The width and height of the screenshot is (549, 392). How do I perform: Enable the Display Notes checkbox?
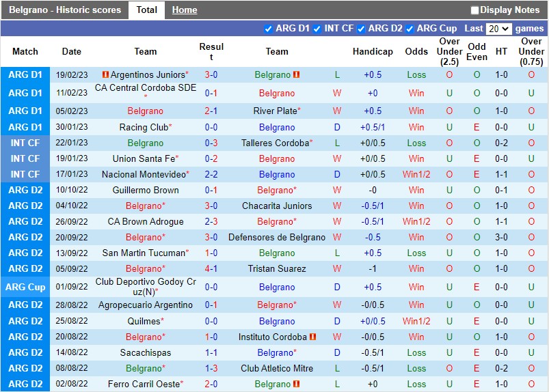pos(474,10)
